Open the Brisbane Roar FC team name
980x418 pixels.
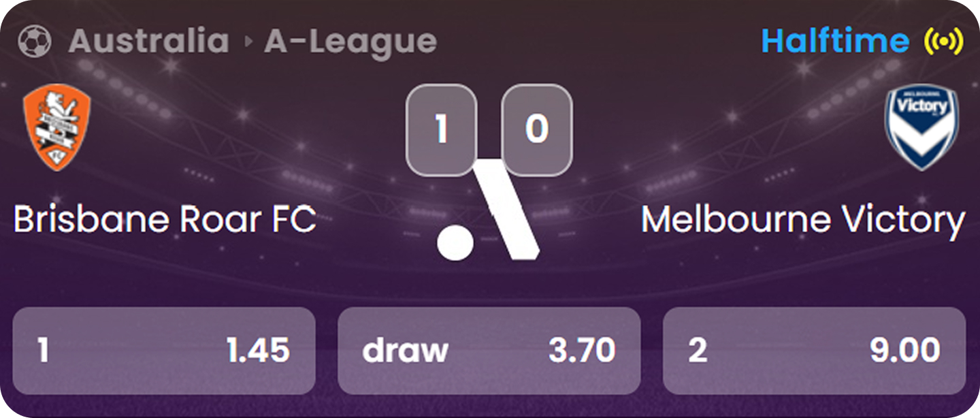pos(165,220)
